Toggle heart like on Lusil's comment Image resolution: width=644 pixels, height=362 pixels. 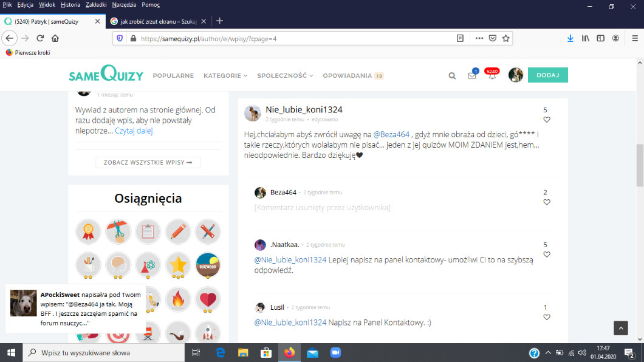point(547,317)
